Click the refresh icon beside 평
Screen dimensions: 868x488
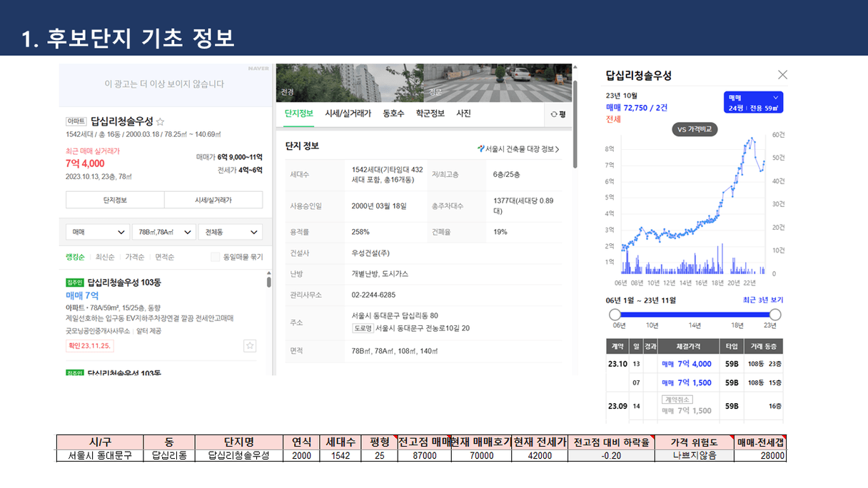(x=554, y=114)
